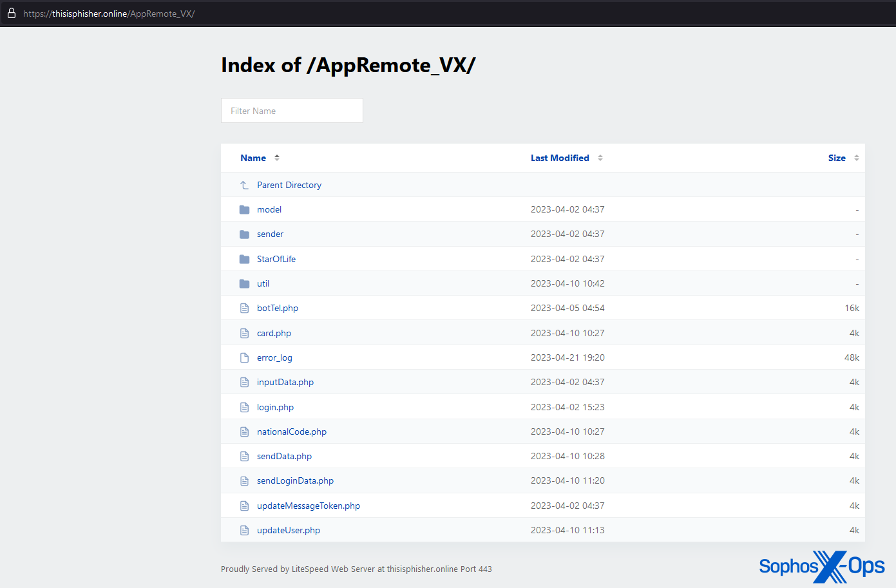
Task: Click the lock icon in address bar
Action: (x=12, y=13)
